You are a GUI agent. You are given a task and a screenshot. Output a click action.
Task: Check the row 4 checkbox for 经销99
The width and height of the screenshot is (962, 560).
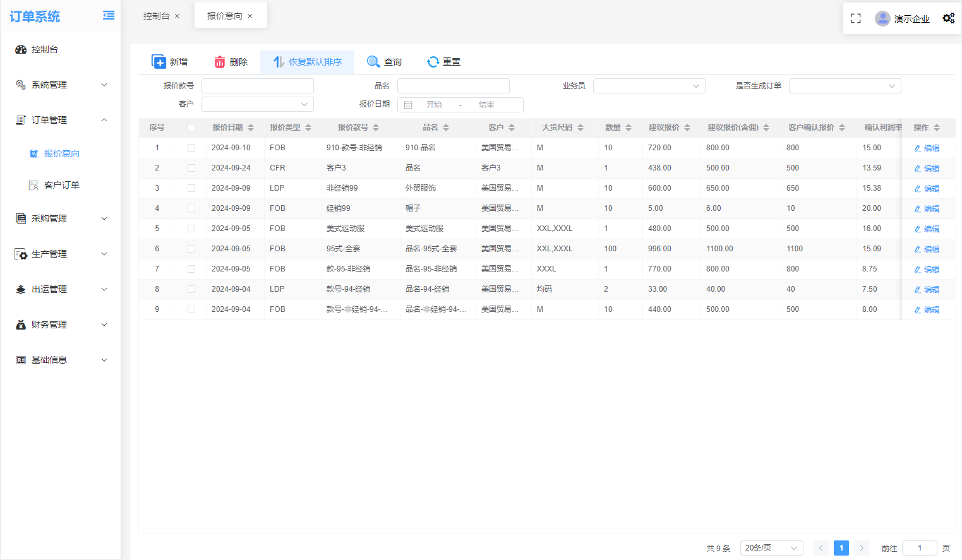tap(191, 208)
